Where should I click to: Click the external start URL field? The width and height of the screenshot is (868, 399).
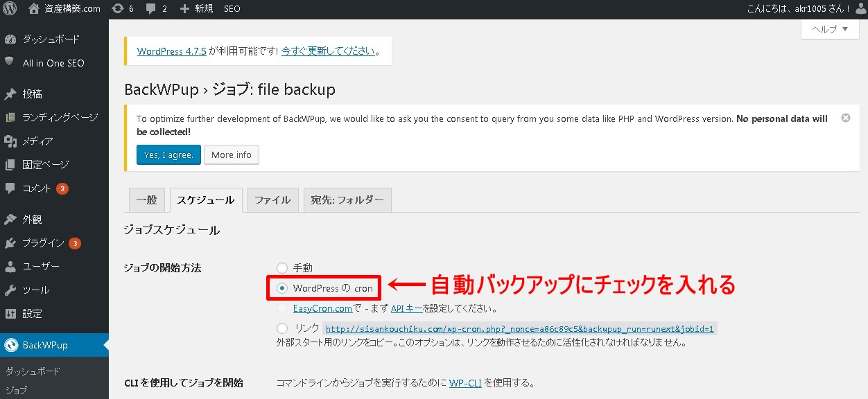pyautogui.click(x=520, y=329)
